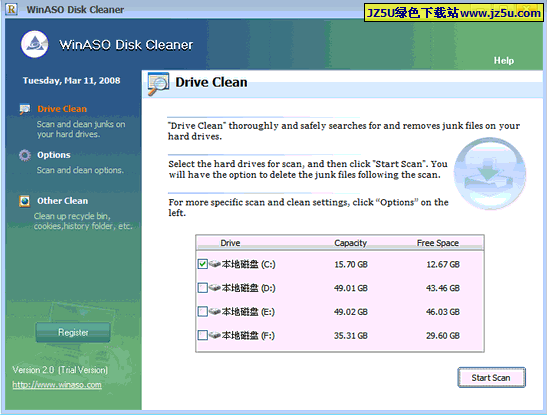The height and width of the screenshot is (415, 547).
Task: Open the Drive Clean section
Action: point(62,109)
